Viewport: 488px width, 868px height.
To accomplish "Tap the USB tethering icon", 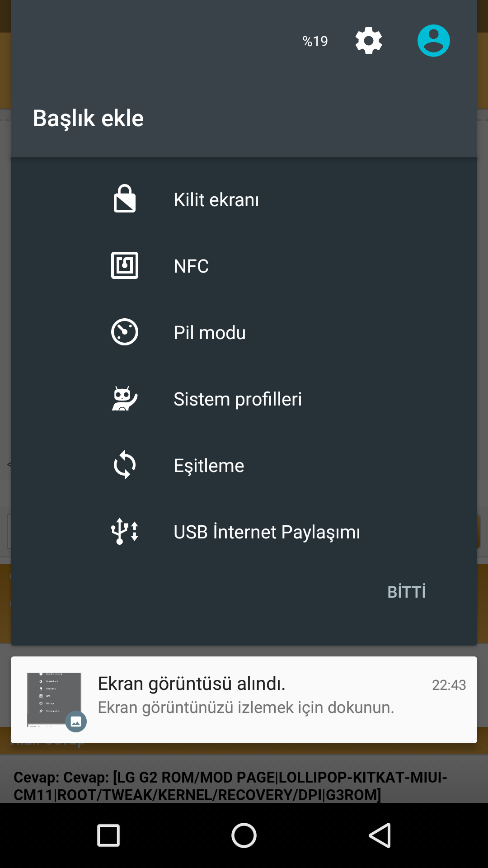I will pos(125,531).
